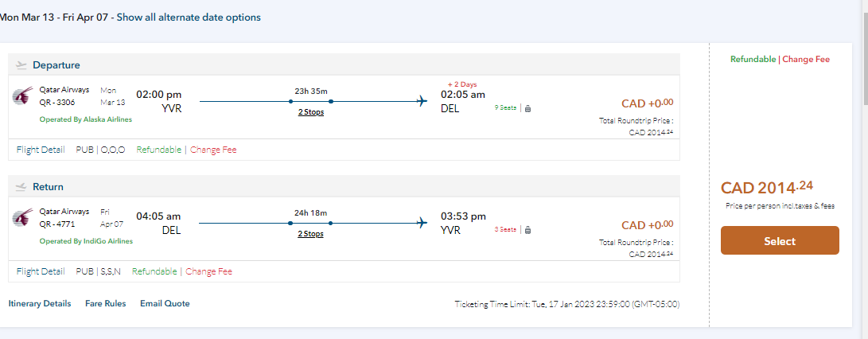Image resolution: width=868 pixels, height=339 pixels.
Task: Click Qatar Airways logo on return flight
Action: click(x=22, y=217)
